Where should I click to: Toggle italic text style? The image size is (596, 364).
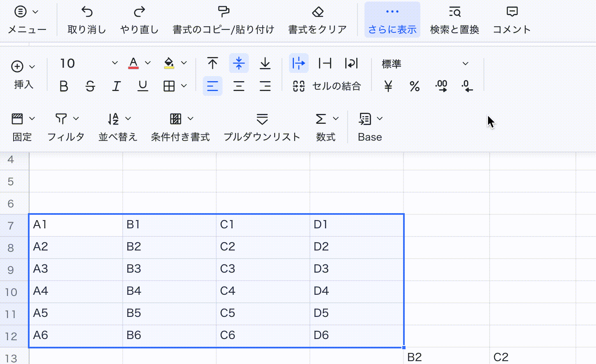116,86
